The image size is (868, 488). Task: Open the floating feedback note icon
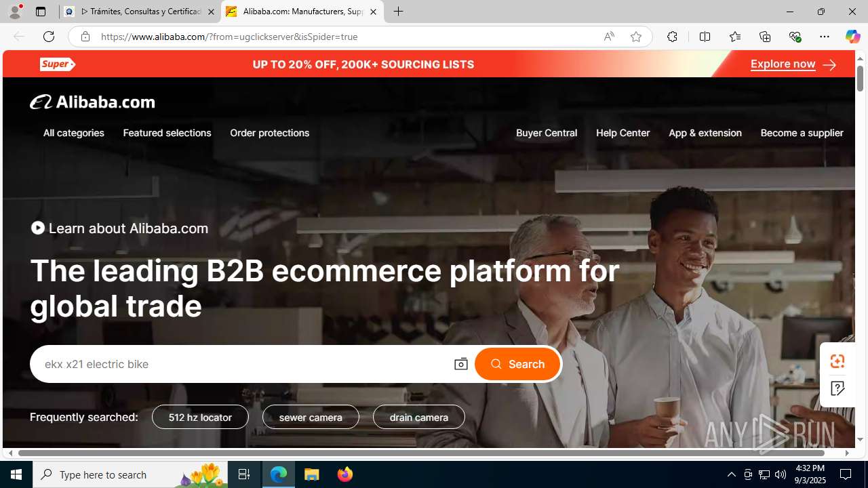(837, 388)
